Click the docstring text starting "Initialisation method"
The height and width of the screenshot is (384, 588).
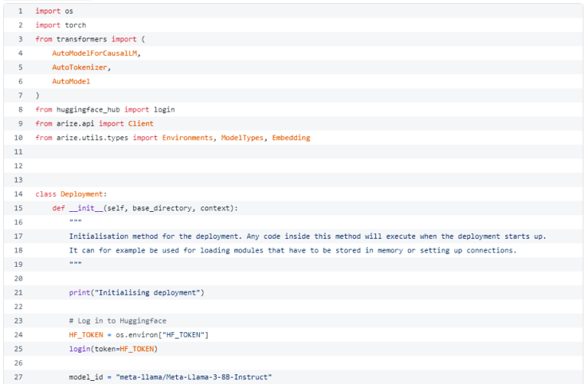click(x=308, y=236)
